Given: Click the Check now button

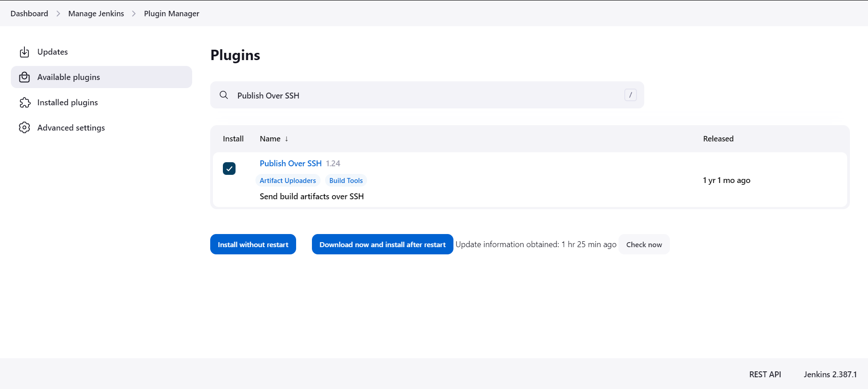Looking at the screenshot, I should click(644, 244).
